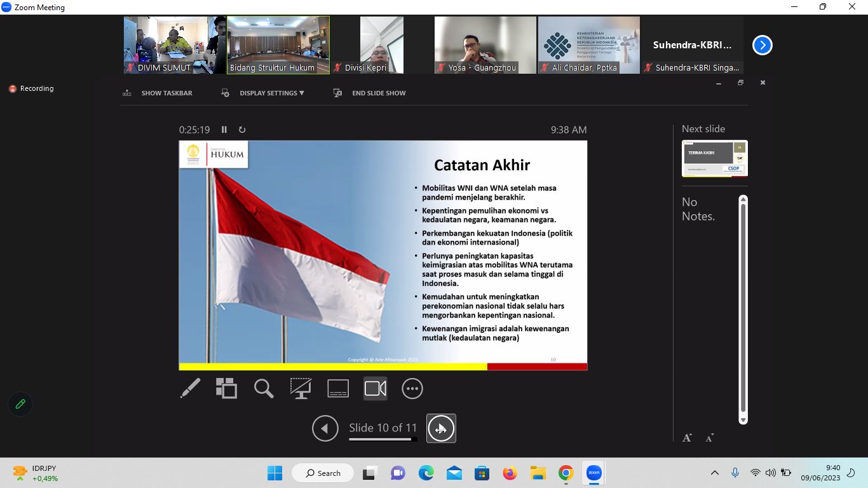This screenshot has width=868, height=488.
Task: Toggle subtitles icon below slide
Action: tap(338, 388)
